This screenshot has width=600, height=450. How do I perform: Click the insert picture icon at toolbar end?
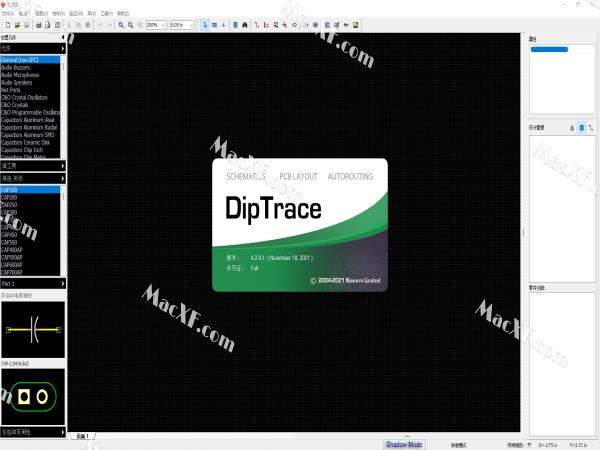point(355,25)
